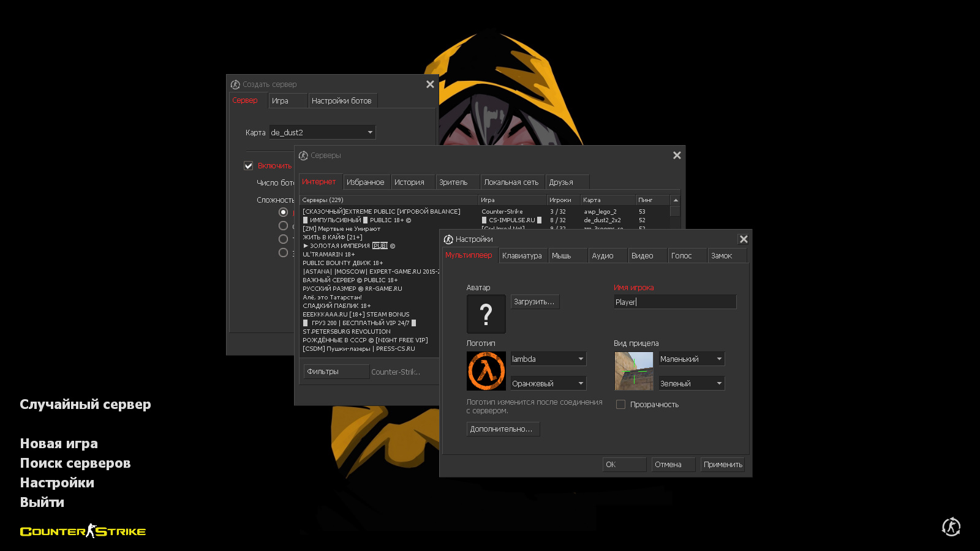Close the Серверы server browser window

676,156
